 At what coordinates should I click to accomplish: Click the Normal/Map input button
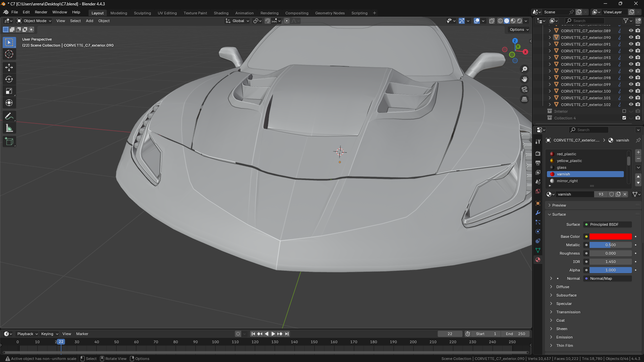pos(607,278)
